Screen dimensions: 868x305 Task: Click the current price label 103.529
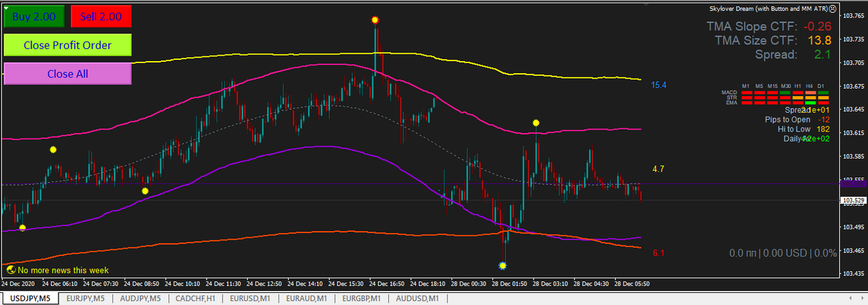(x=853, y=200)
